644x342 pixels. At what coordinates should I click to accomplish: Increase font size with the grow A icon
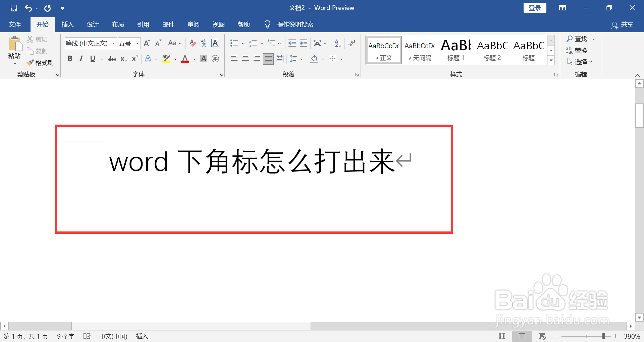pyautogui.click(x=147, y=43)
